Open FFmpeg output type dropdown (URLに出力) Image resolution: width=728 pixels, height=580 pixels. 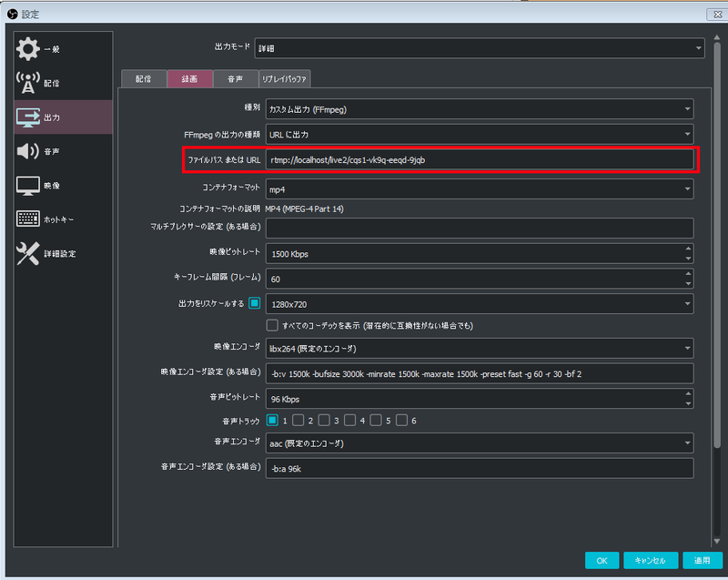coord(480,135)
